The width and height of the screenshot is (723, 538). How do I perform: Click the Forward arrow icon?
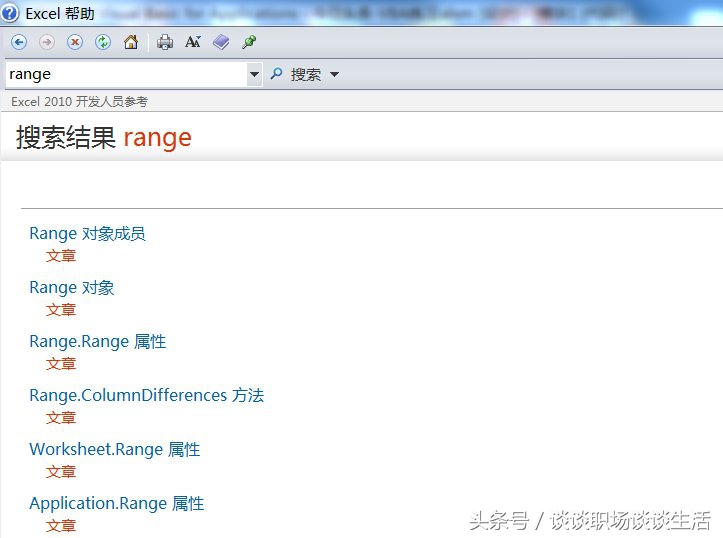click(47, 42)
